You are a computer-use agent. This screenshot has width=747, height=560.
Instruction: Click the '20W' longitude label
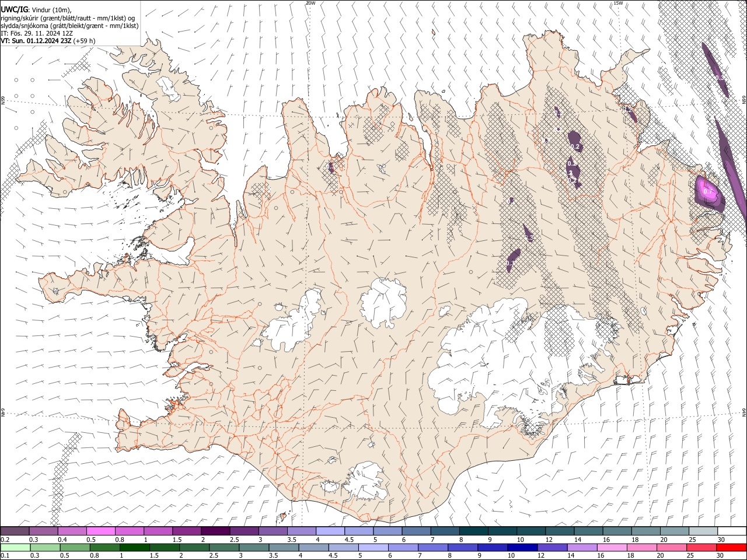click(x=310, y=3)
